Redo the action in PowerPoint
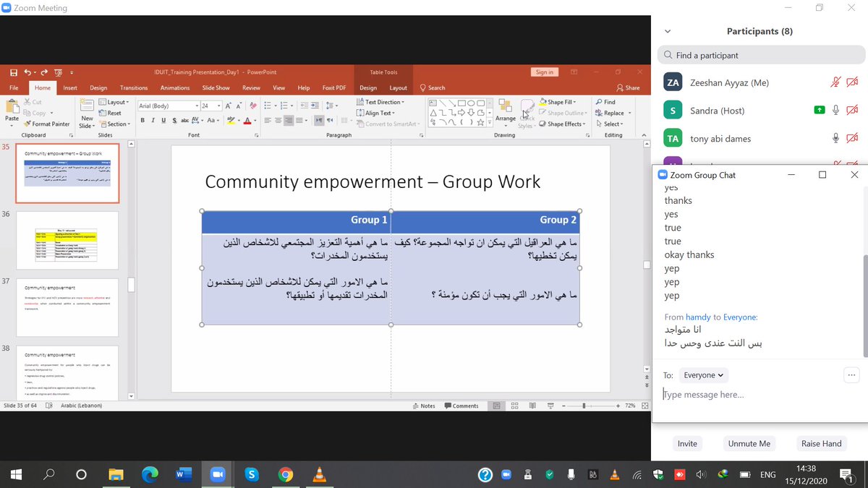This screenshot has width=868, height=488. (x=45, y=72)
